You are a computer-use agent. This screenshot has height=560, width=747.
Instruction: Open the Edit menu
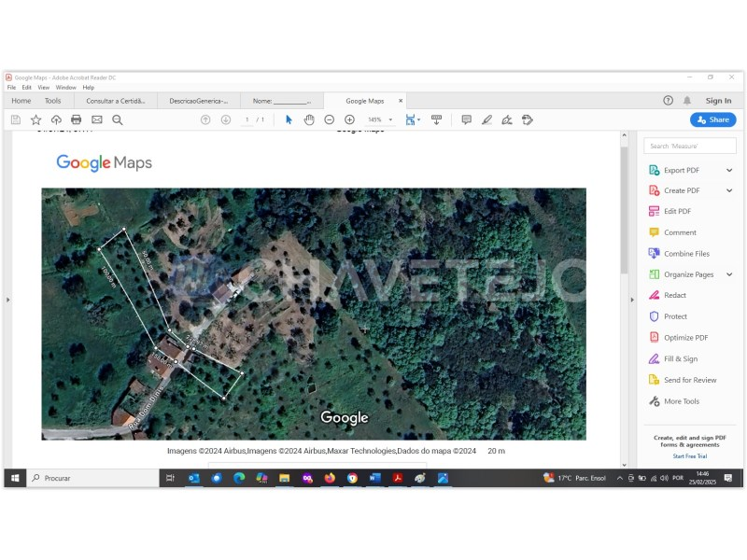click(27, 88)
